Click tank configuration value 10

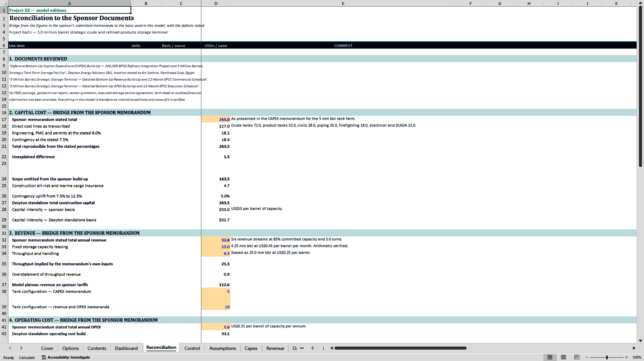pos(216,302)
